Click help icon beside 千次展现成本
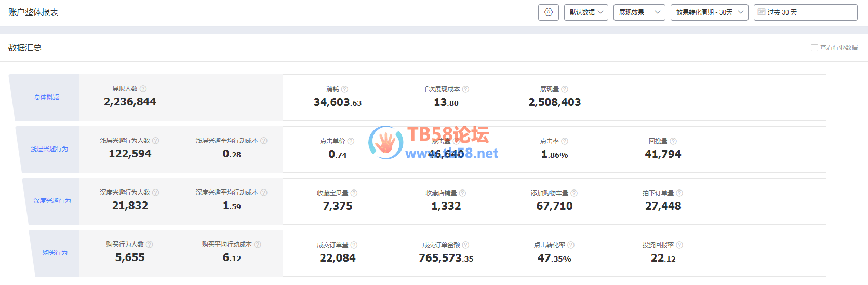The image size is (868, 285). (465, 89)
